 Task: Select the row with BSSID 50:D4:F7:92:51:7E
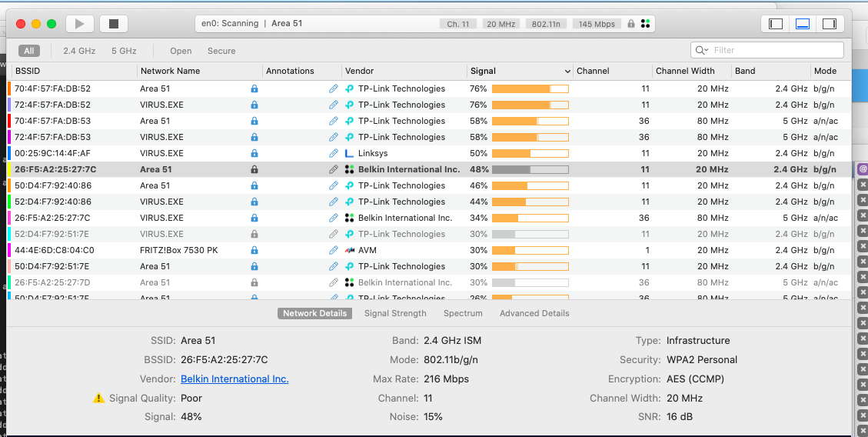click(429, 266)
